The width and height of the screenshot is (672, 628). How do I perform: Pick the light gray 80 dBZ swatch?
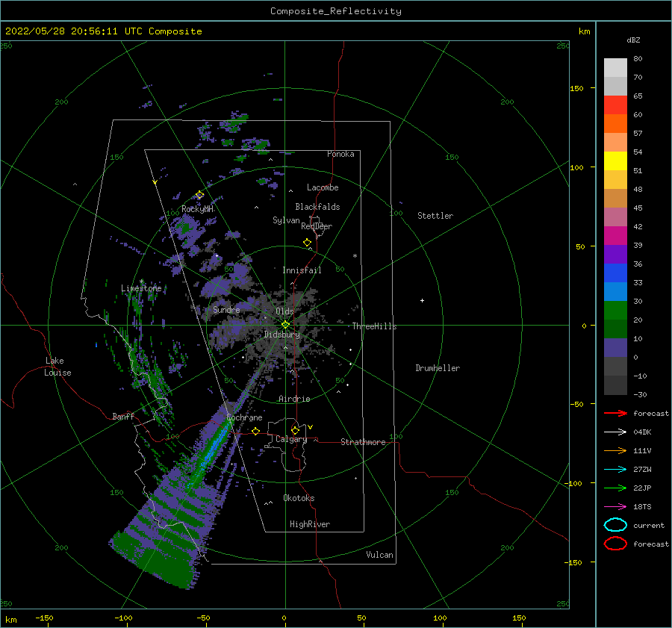tap(615, 68)
